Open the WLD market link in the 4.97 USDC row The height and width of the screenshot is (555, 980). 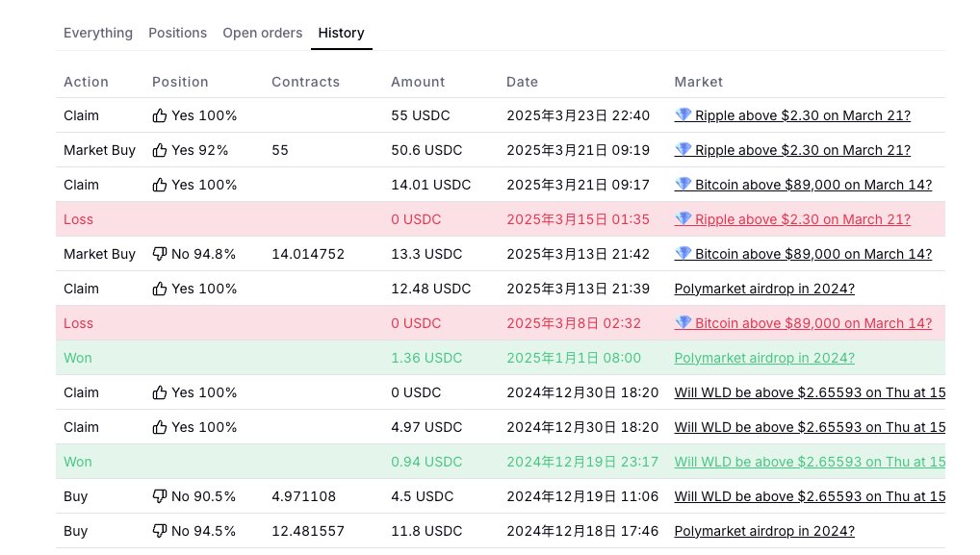[x=810, y=427]
